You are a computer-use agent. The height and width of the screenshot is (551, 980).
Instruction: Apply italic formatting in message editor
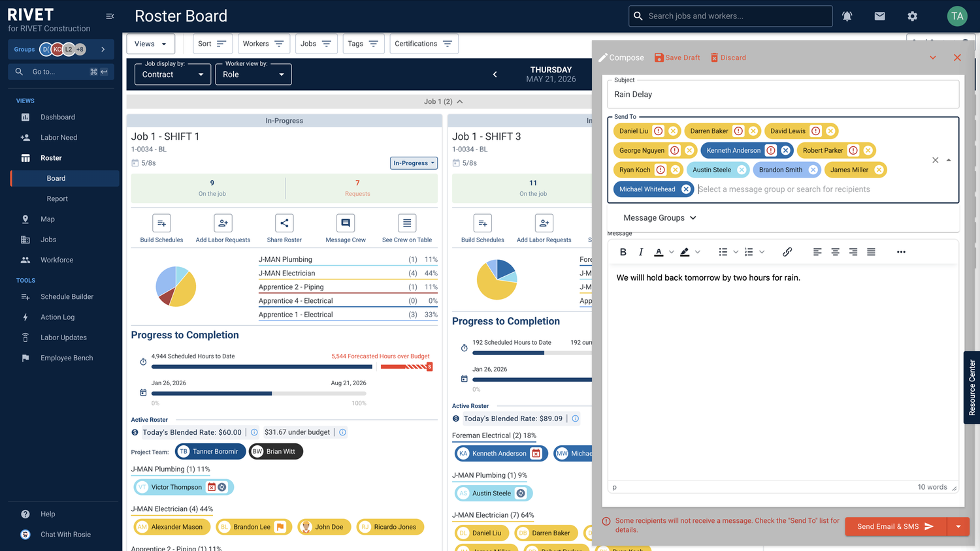641,252
